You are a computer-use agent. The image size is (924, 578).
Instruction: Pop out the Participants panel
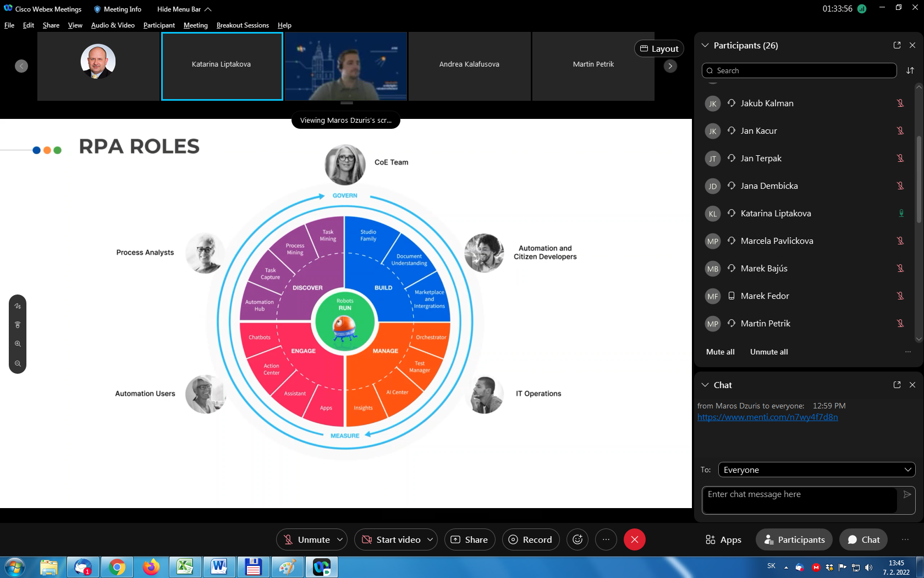897,45
